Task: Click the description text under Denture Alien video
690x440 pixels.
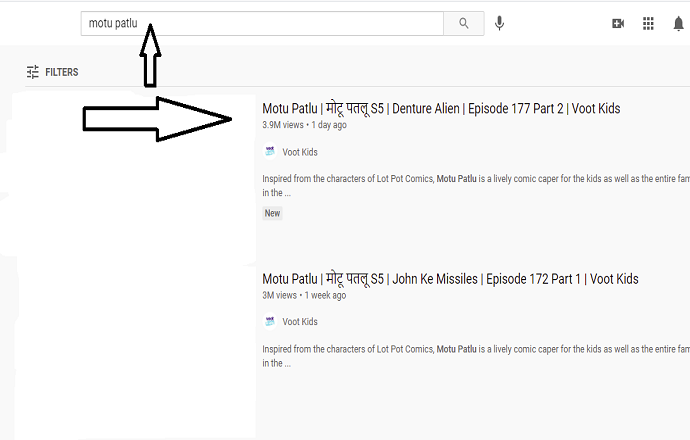Action: (476, 186)
